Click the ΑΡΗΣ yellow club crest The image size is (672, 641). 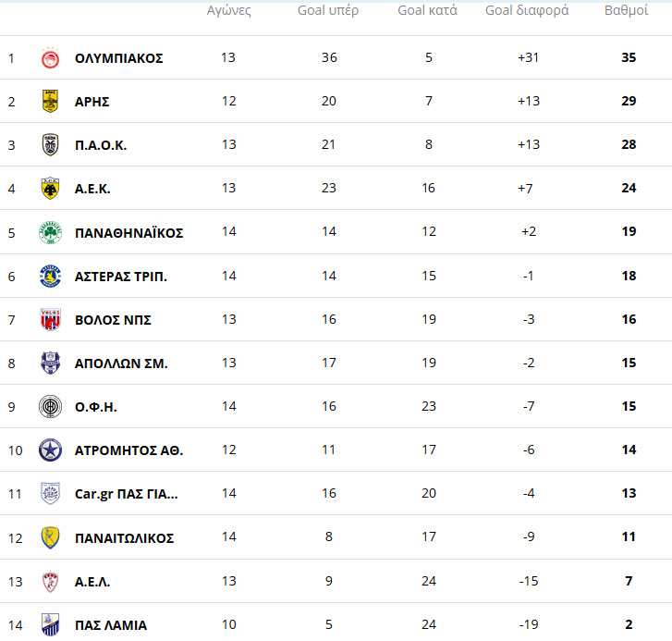click(50, 101)
